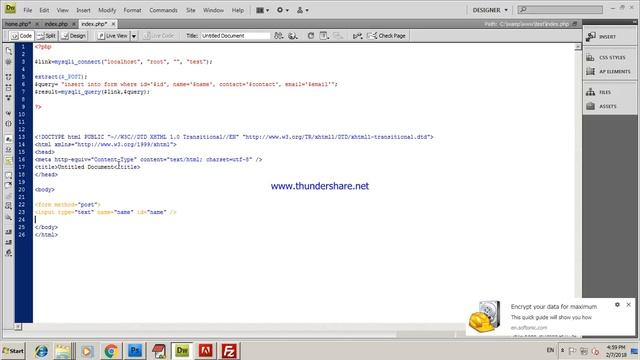Open settings gear on Softonic notification

point(617,304)
